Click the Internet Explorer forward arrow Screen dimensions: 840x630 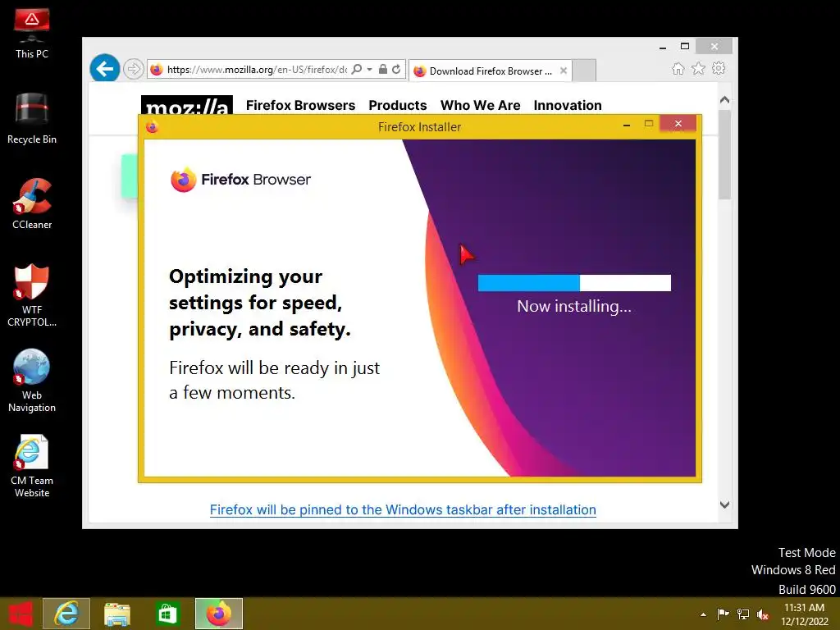click(133, 69)
